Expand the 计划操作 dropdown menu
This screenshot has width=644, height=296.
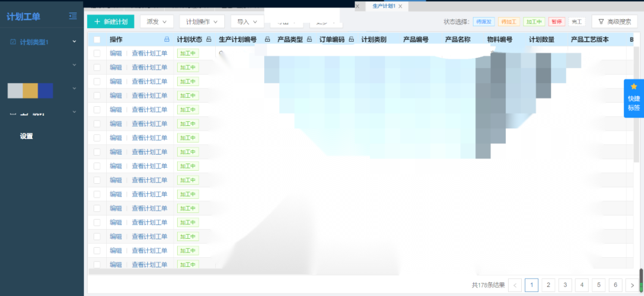pos(201,21)
